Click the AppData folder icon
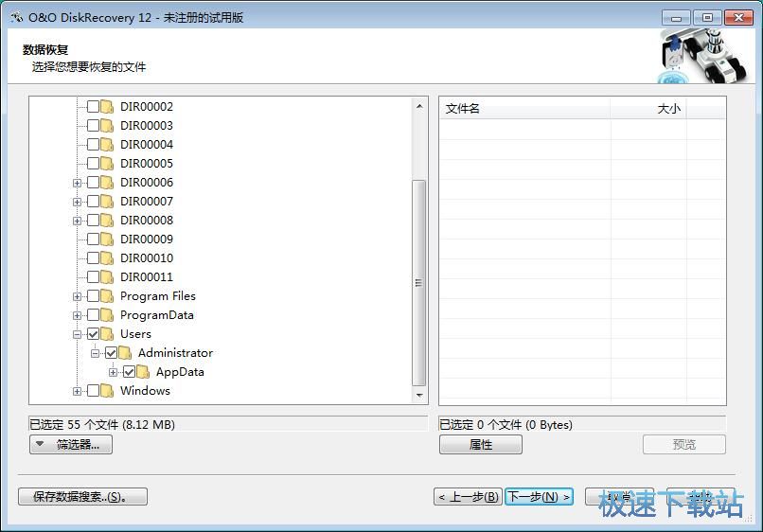This screenshot has width=763, height=532. tap(143, 372)
